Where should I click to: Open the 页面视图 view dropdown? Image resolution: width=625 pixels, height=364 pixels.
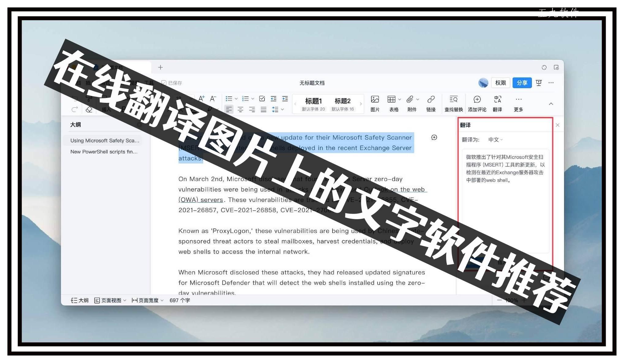(110, 300)
